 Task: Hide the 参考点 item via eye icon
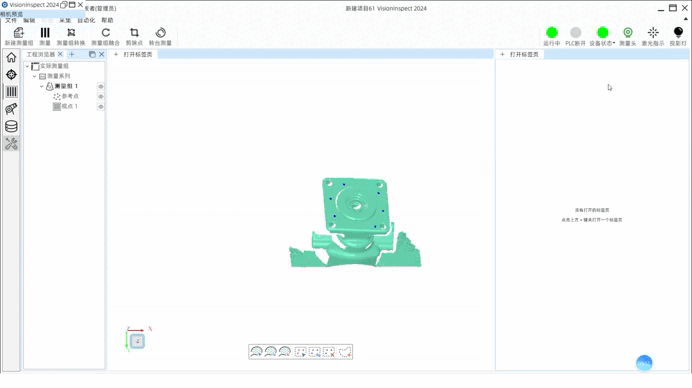[x=101, y=96]
